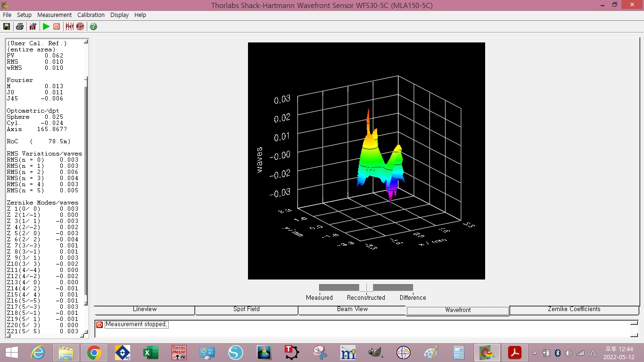Click the red stop icon in status message bar
This screenshot has width=644, height=362.
point(99,325)
